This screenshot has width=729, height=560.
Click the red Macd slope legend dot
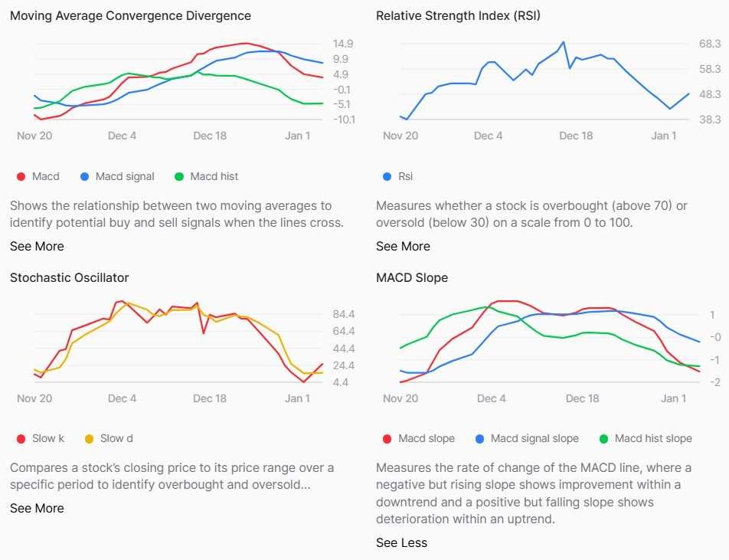click(387, 439)
